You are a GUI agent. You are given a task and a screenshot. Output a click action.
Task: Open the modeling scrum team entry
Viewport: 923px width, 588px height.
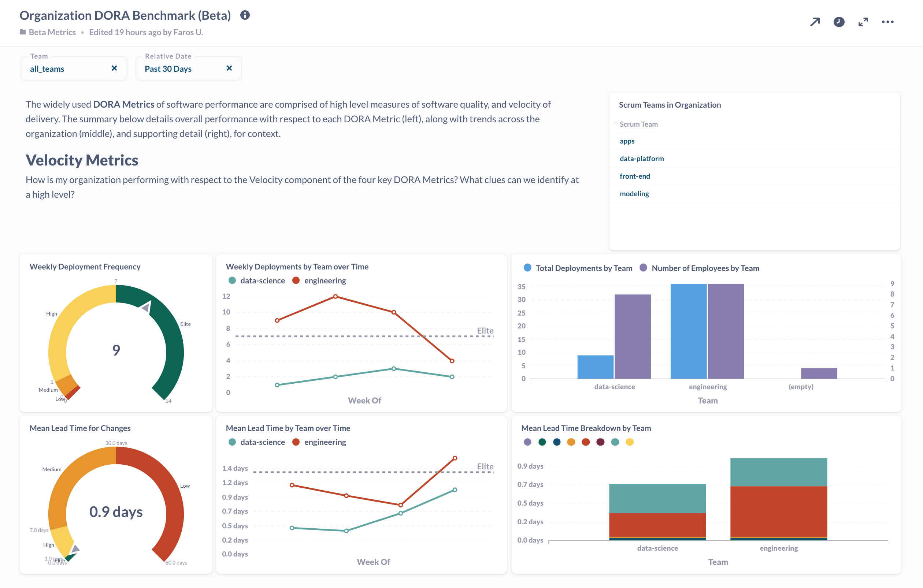click(634, 194)
